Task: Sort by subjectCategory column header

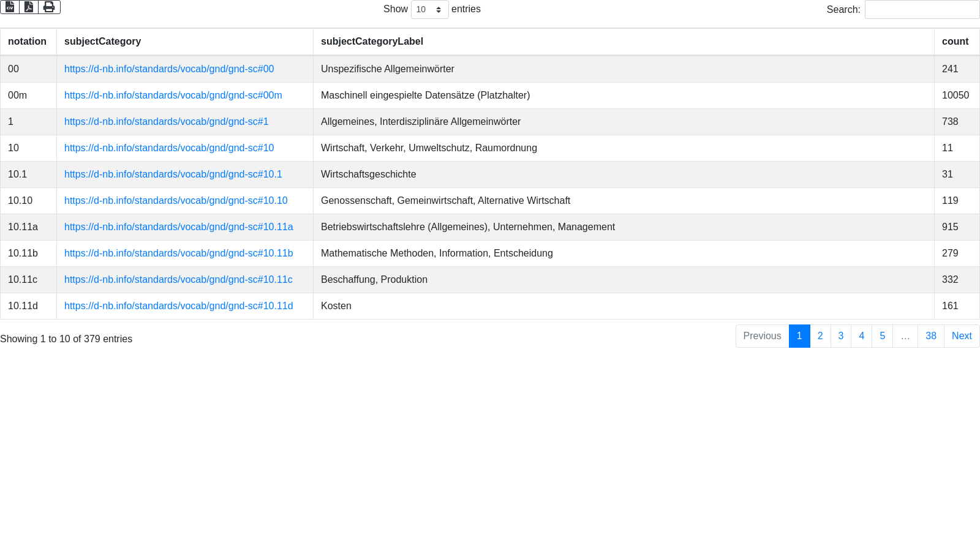Action: coord(103,42)
